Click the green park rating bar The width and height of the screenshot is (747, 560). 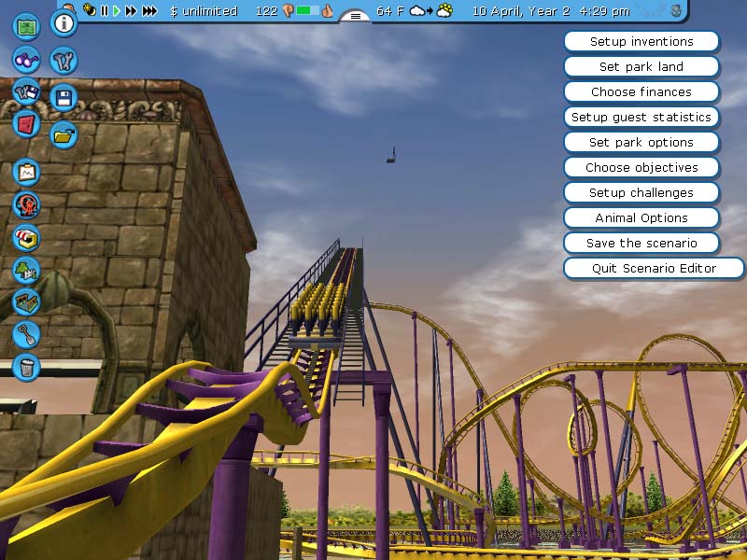click(x=307, y=10)
